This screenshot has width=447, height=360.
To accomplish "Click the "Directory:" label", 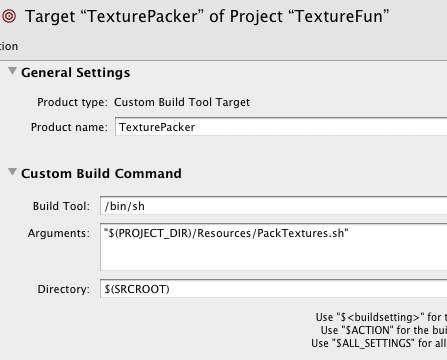I will [x=63, y=289].
